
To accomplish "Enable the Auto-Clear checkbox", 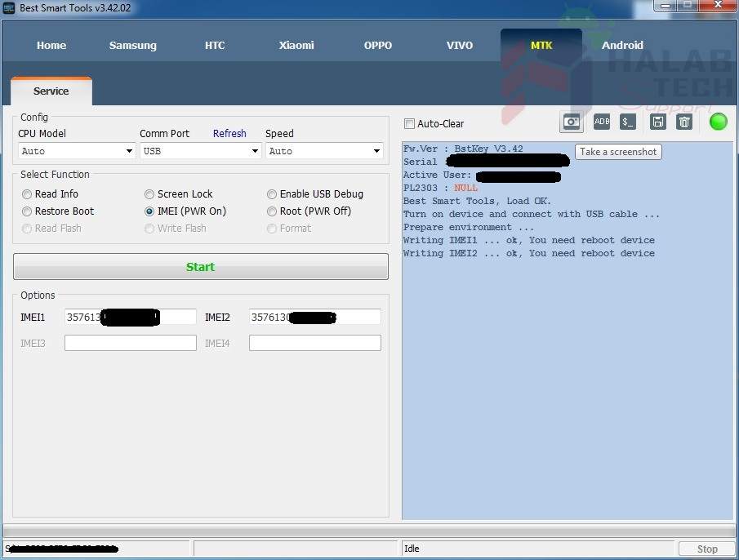I will pyautogui.click(x=410, y=124).
